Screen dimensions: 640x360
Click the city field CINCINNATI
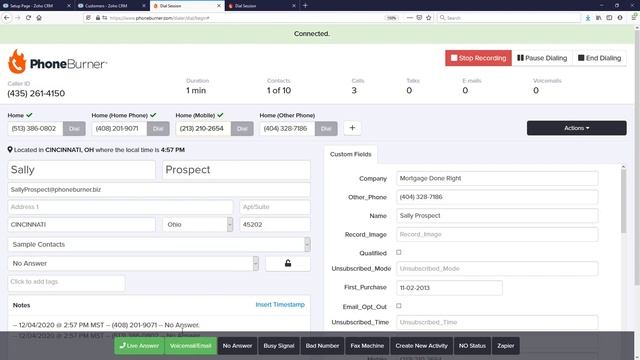82,224
